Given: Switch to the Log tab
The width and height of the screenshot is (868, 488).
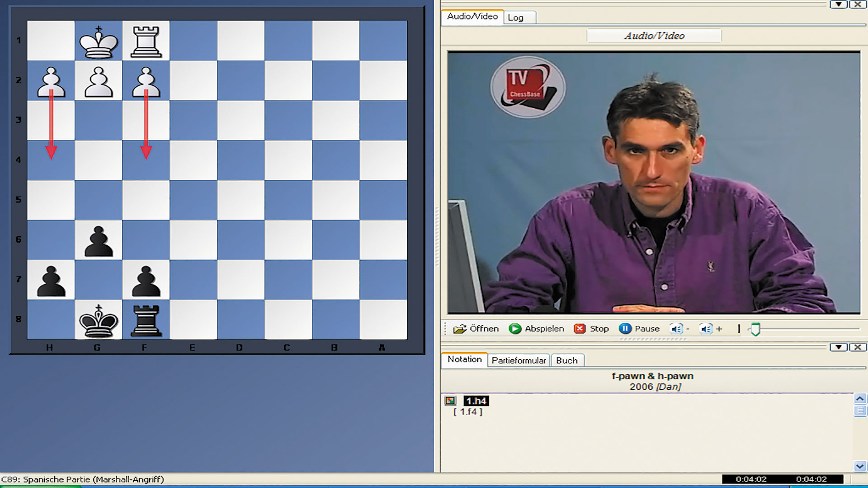Looking at the screenshot, I should tap(514, 17).
